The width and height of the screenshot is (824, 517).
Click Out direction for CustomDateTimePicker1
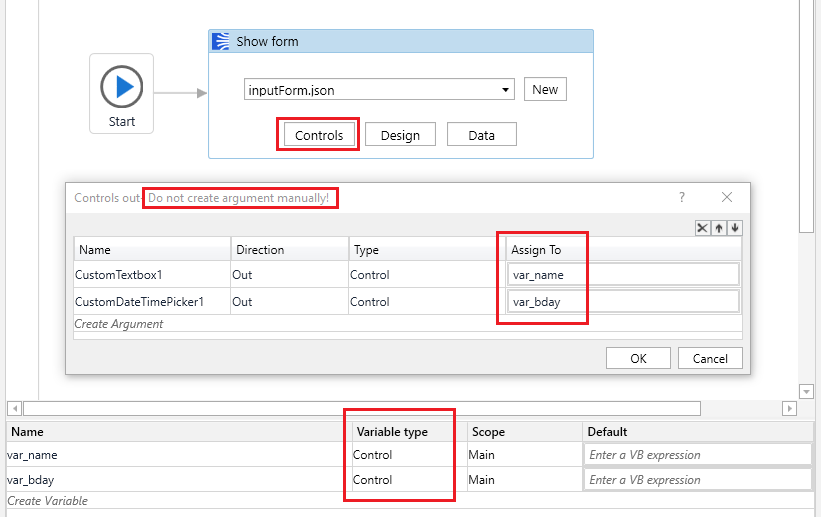290,302
